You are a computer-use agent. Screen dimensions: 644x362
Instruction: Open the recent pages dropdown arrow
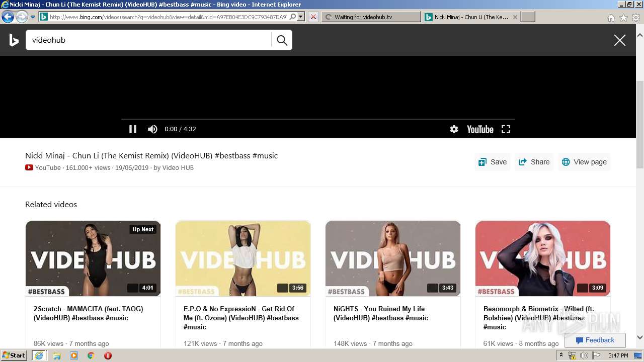click(x=33, y=17)
